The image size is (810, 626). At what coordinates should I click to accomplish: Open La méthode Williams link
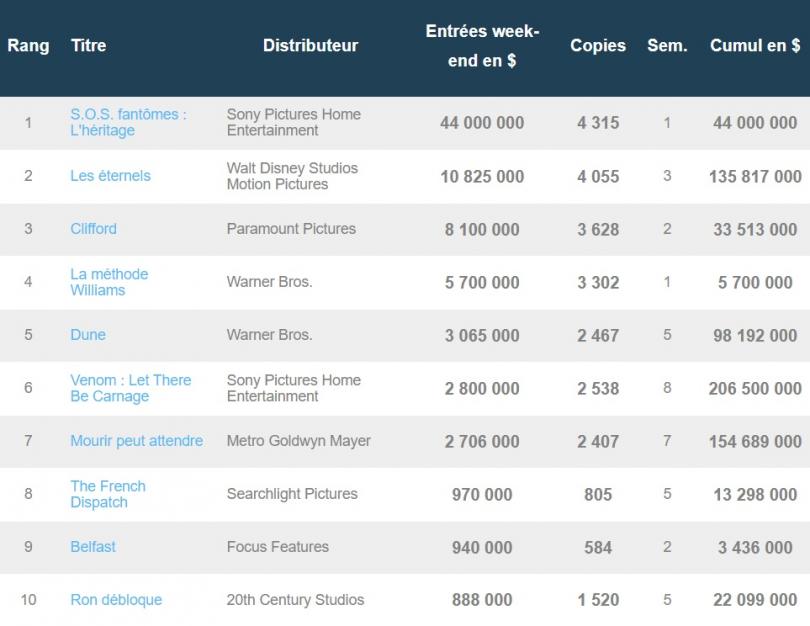tap(109, 282)
